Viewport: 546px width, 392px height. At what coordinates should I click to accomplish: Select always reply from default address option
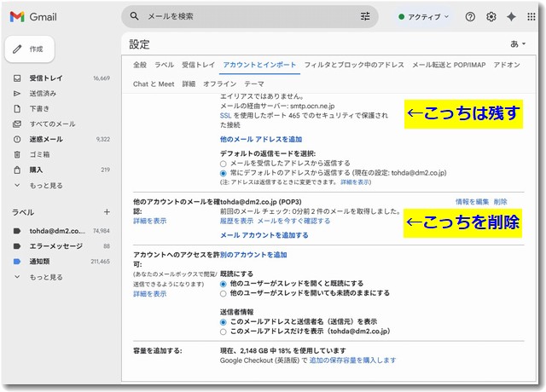[x=224, y=172]
